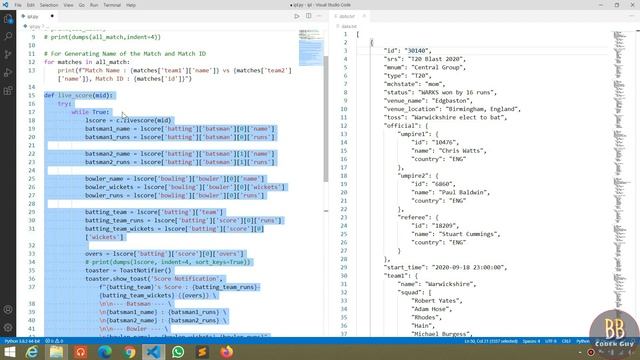Open the Manage gear icon

[8, 327]
